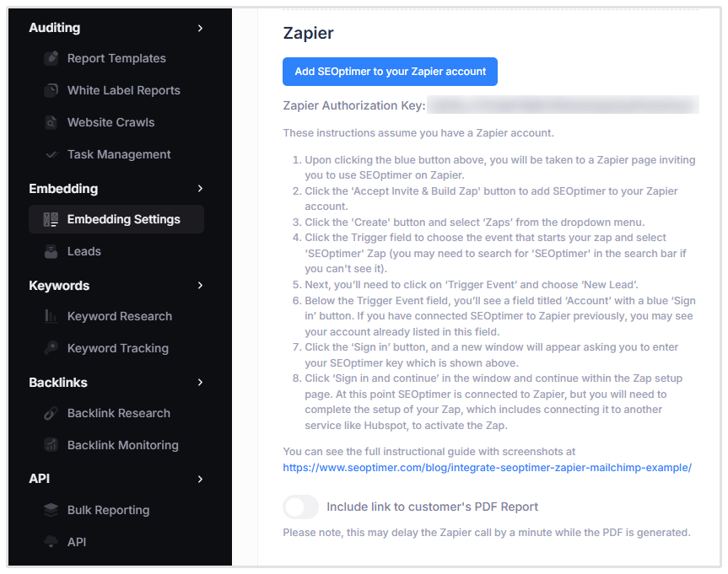Click the Backlink Research chain-link icon
This screenshot has width=728, height=574.
tap(51, 413)
